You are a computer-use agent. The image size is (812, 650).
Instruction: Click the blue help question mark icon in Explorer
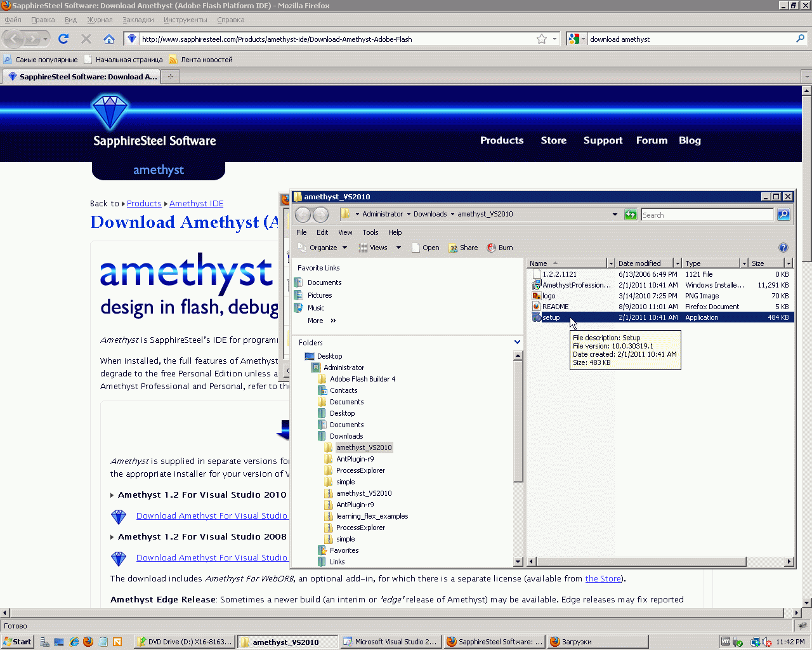783,248
